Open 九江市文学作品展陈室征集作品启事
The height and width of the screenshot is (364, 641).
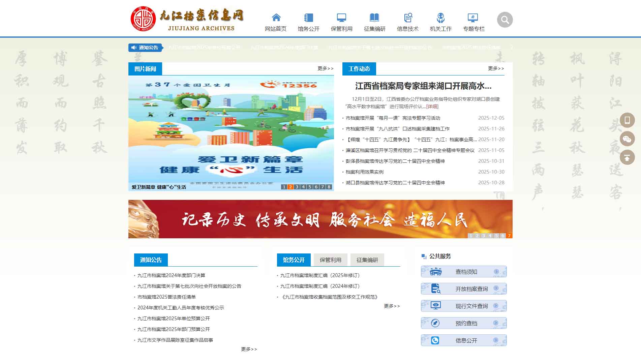coord(175,340)
